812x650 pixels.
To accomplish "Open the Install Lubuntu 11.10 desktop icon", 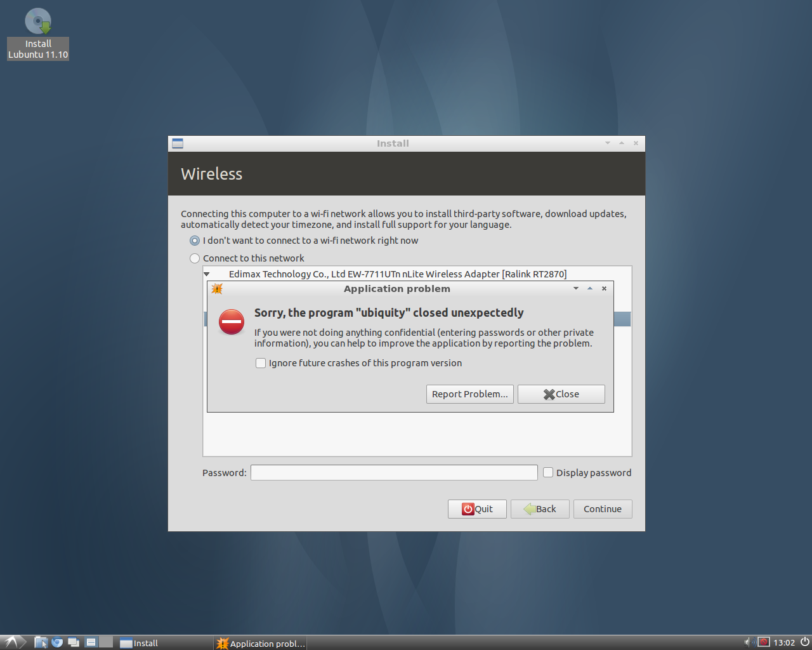I will 38,34.
